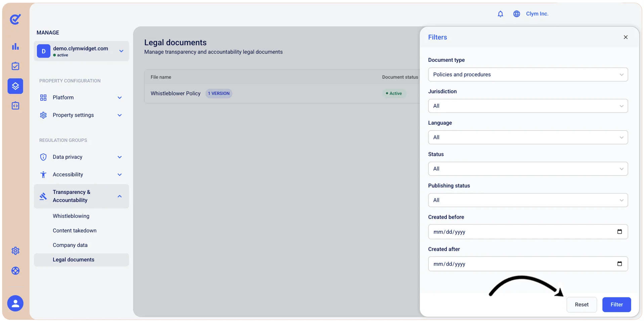The width and height of the screenshot is (644, 321).
Task: Open calendar picker for Created after
Action: pyautogui.click(x=619, y=264)
